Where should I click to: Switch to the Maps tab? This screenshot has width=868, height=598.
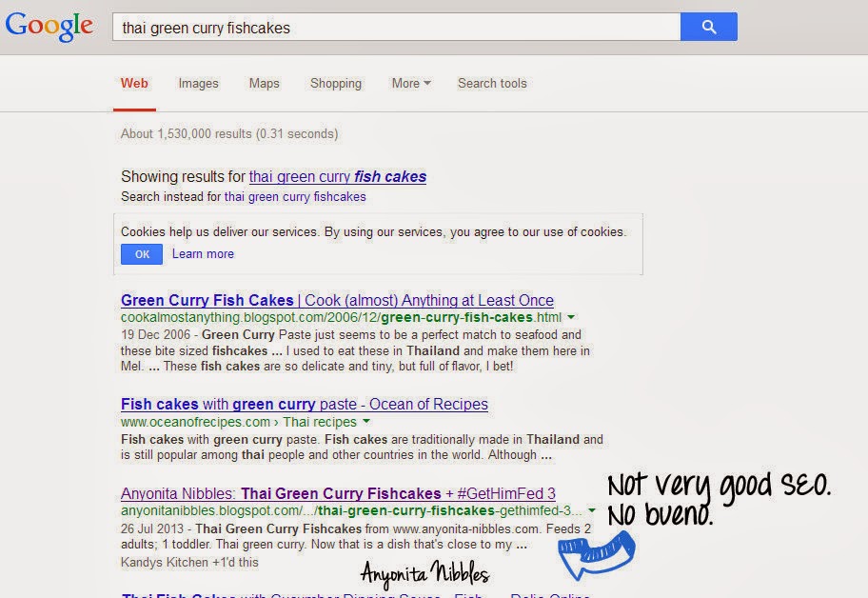coord(264,84)
